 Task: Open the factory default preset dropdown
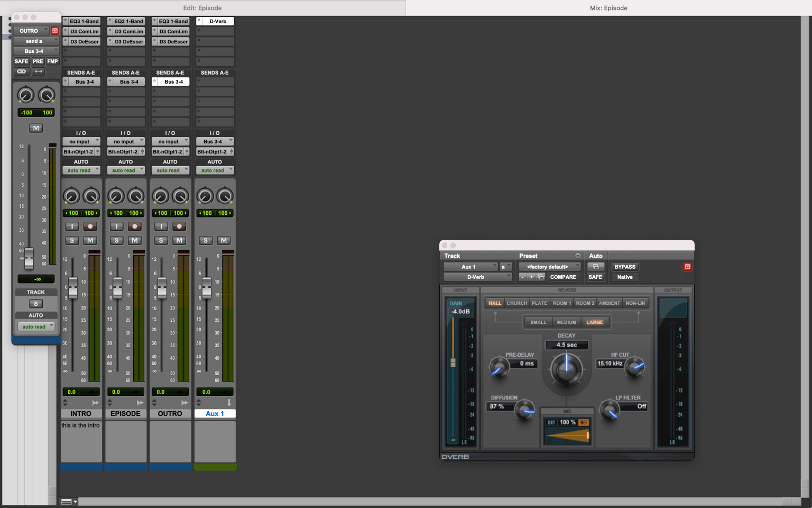549,267
